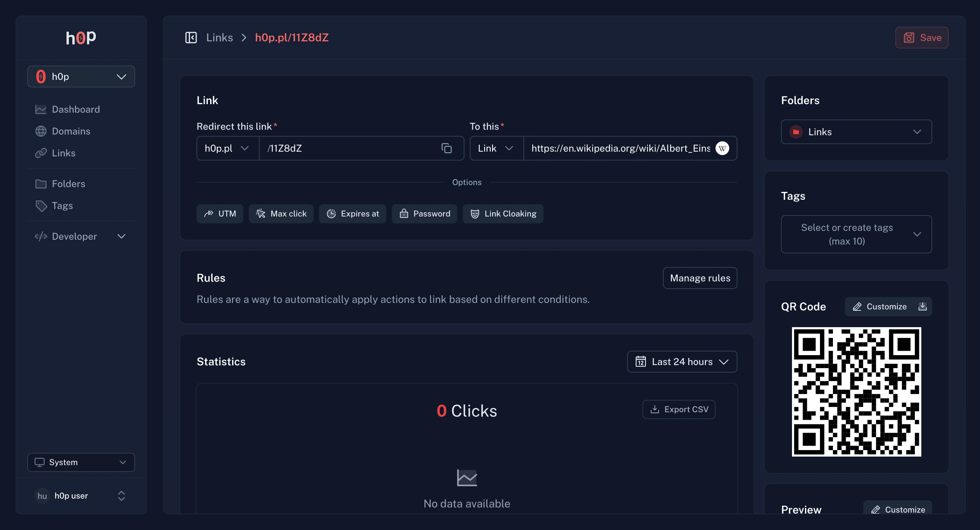The image size is (980, 530).
Task: Customize the QR Code appearance
Action: tap(888, 307)
